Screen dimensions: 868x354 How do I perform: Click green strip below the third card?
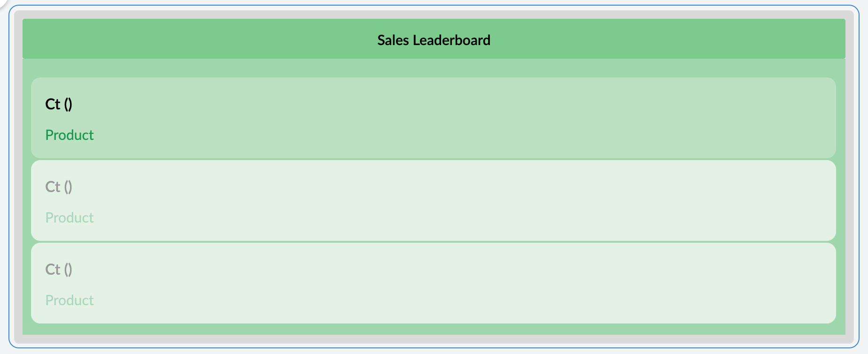click(434, 329)
